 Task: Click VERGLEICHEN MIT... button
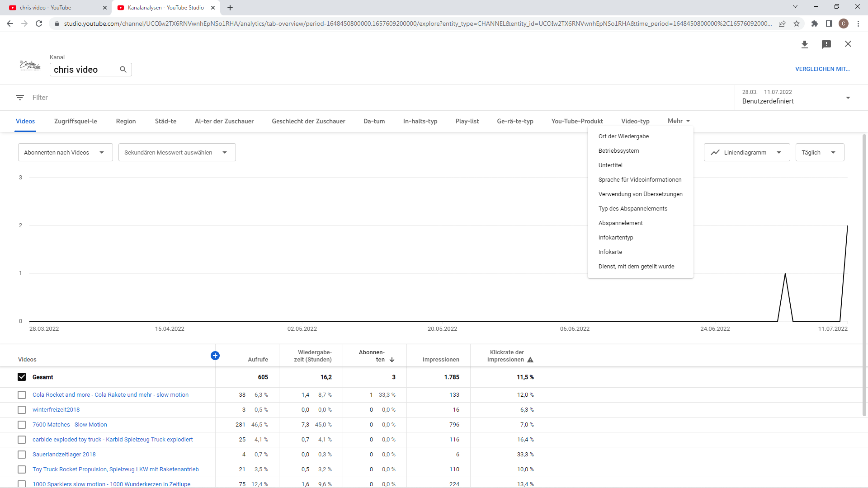tap(822, 69)
